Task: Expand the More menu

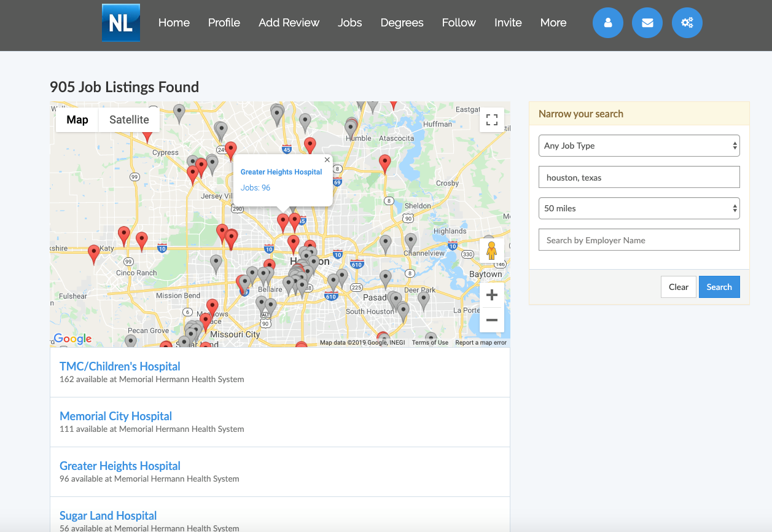Action: click(553, 23)
